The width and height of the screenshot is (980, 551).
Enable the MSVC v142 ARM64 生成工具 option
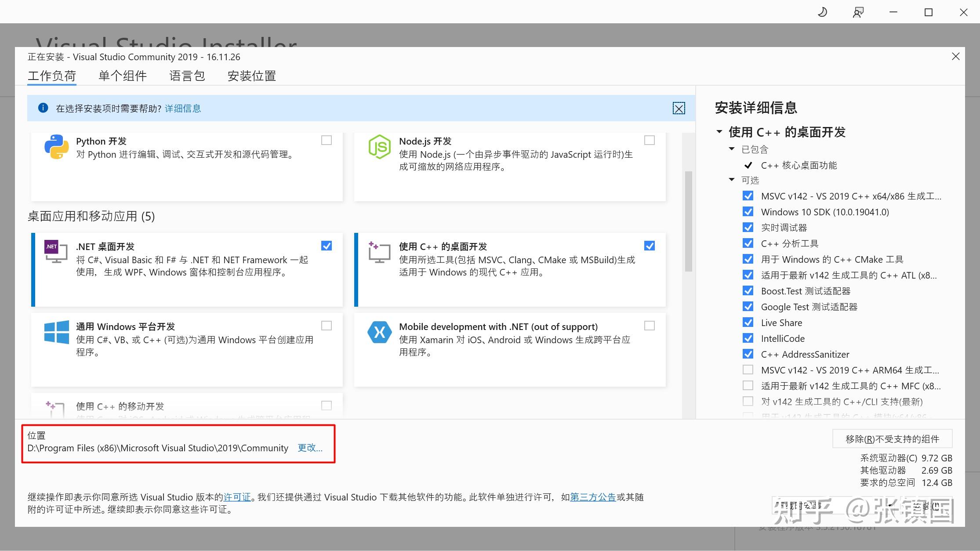point(748,370)
